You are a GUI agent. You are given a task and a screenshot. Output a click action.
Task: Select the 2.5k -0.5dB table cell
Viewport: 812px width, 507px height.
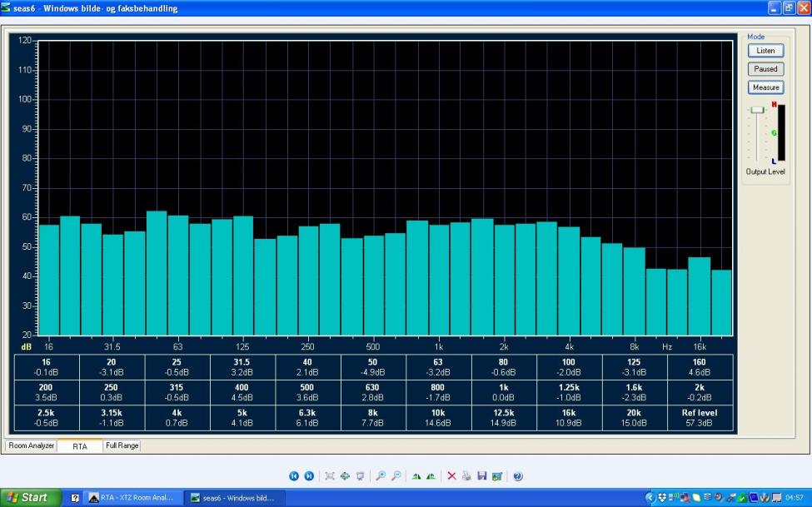click(x=46, y=418)
